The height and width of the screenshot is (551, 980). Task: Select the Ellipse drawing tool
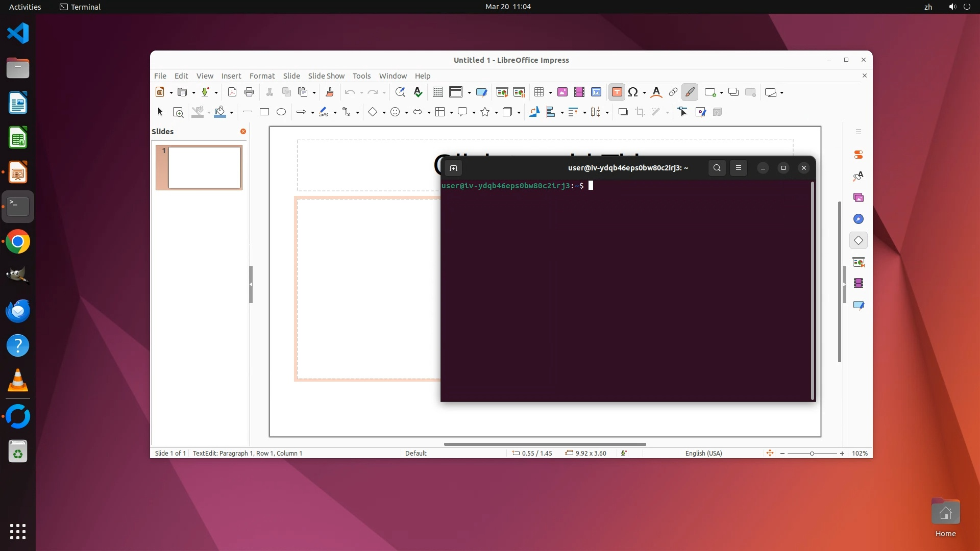[x=281, y=112]
